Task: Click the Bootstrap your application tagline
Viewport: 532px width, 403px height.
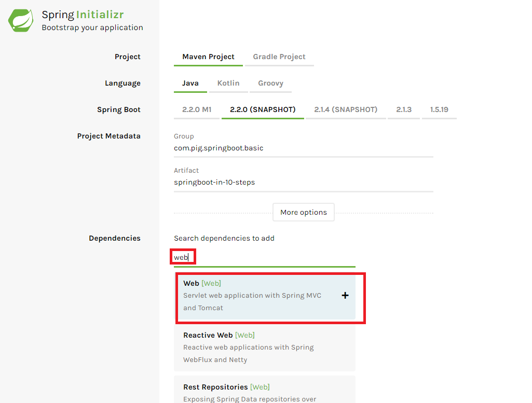Action: click(92, 27)
